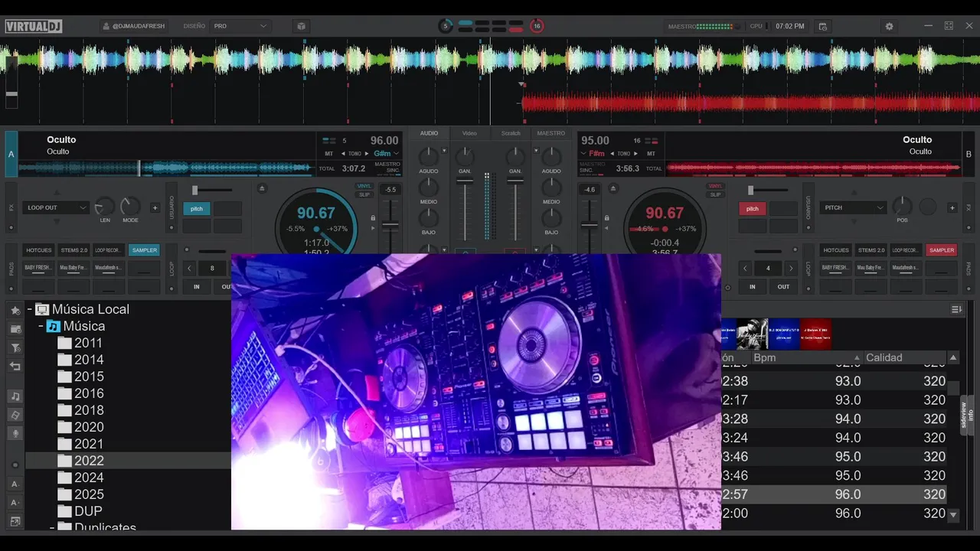Toggle deck B VINYL mode
This screenshot has width=980, height=551.
pyautogui.click(x=715, y=186)
